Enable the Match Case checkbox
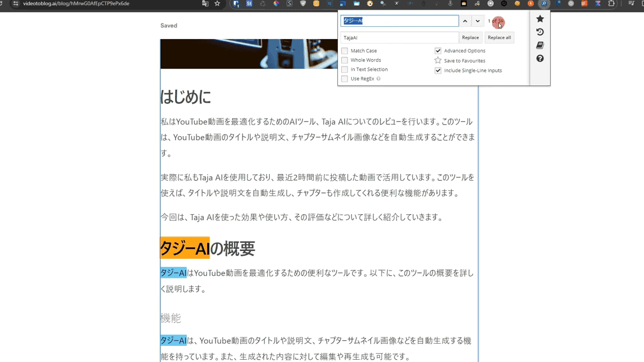 pos(345,51)
